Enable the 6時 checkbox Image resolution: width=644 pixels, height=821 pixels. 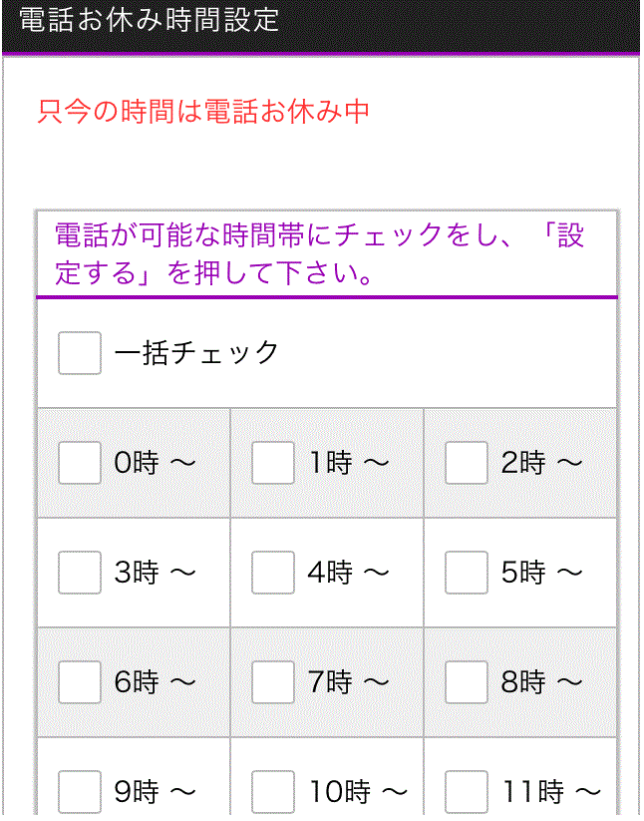point(80,682)
